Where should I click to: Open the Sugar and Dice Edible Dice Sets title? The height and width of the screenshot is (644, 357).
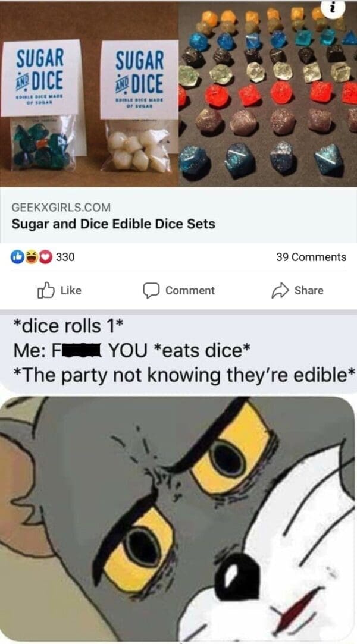point(114,224)
